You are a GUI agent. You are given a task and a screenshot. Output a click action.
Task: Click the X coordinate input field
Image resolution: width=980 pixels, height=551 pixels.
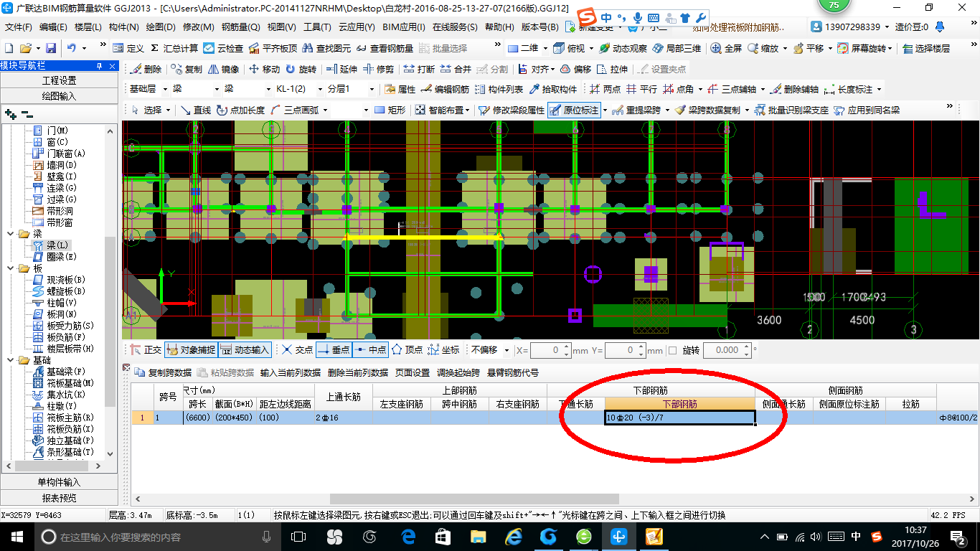coord(550,350)
